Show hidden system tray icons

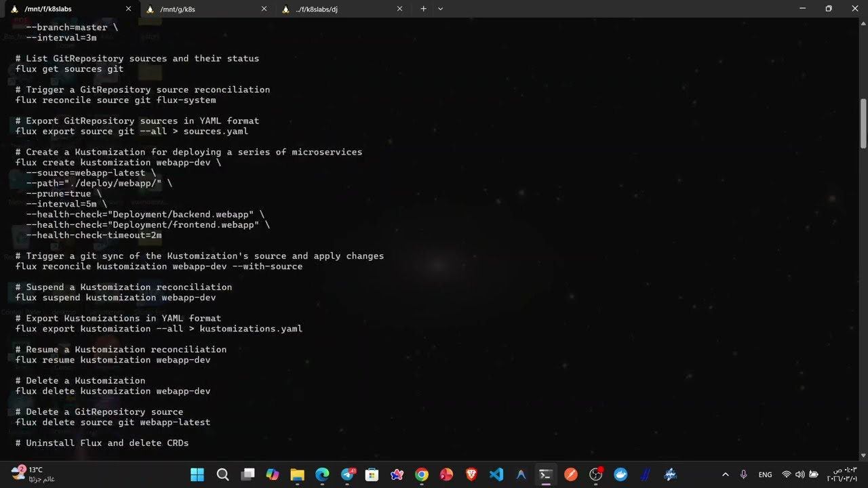tap(725, 474)
